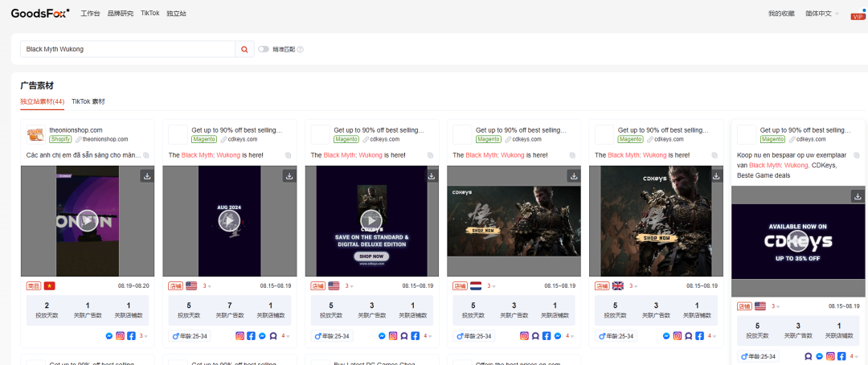Click the Instagram icon on theonionshop card
This screenshot has width=868, height=365.
(x=120, y=335)
